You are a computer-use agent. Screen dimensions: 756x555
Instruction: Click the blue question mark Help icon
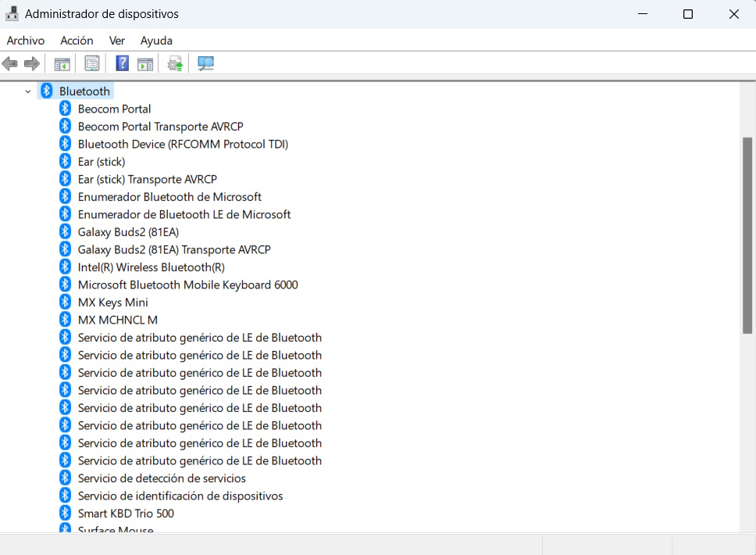point(123,63)
